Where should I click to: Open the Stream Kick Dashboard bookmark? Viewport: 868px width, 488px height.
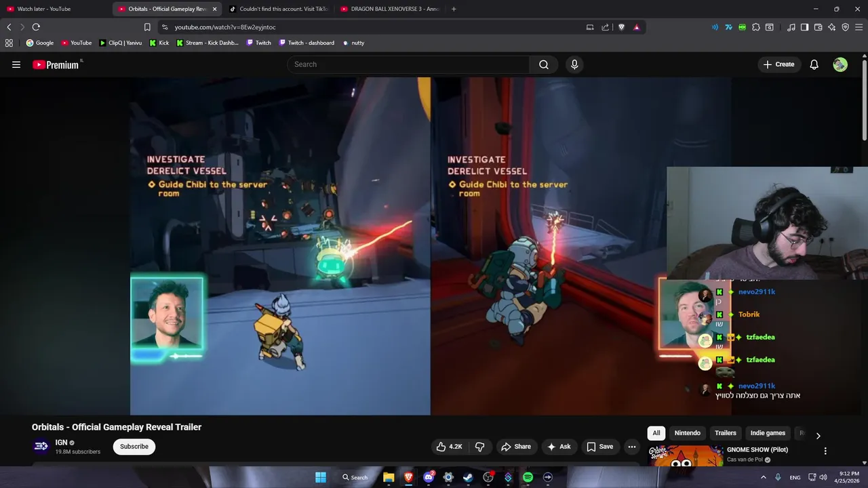208,43
